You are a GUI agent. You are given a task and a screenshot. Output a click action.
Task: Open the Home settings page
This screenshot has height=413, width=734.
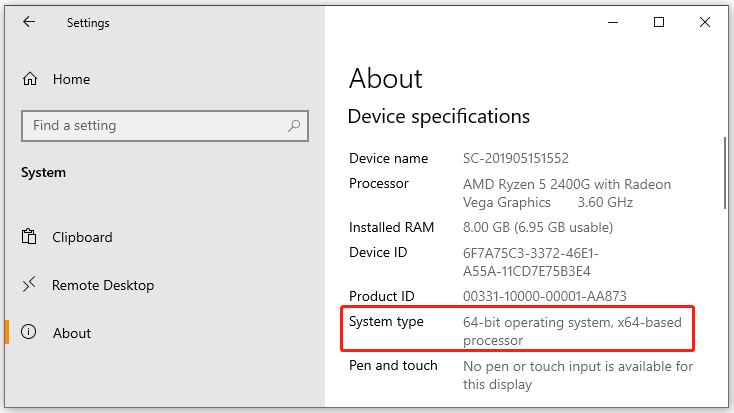(x=71, y=79)
